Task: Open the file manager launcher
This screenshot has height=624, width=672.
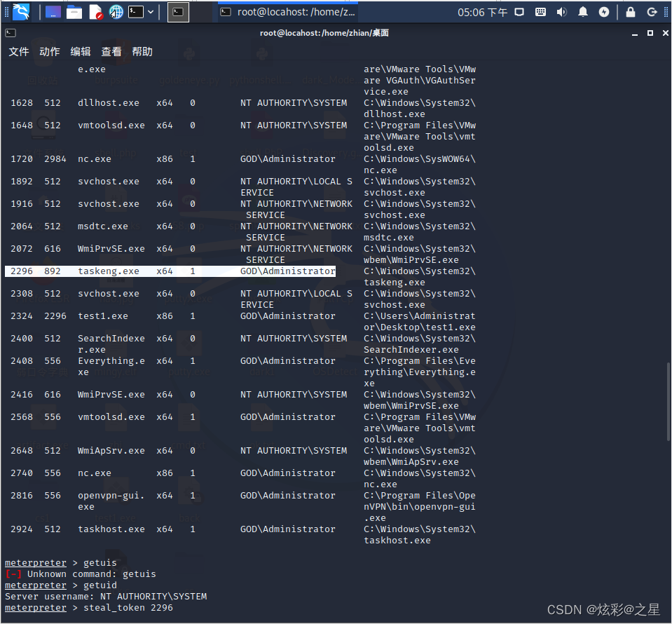Action: tap(74, 12)
